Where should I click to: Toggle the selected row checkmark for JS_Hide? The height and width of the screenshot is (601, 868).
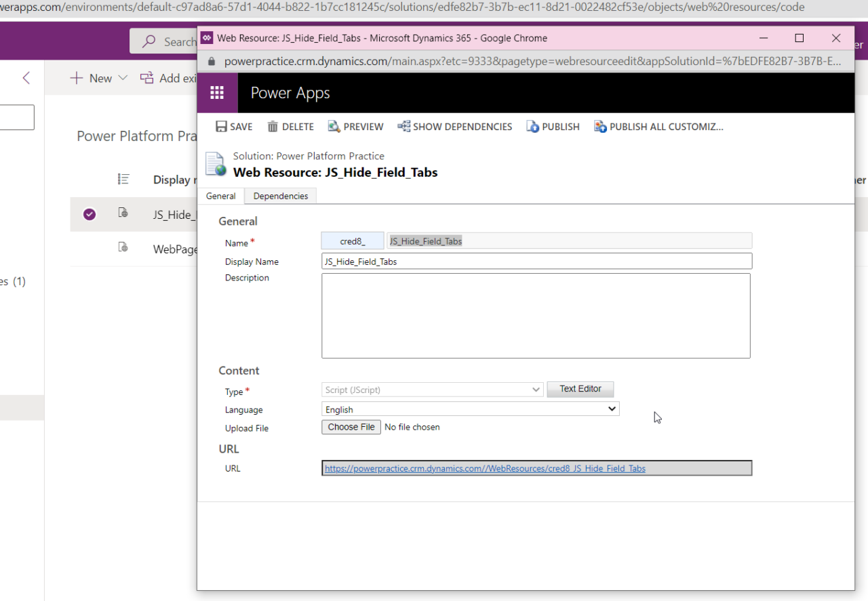click(90, 214)
